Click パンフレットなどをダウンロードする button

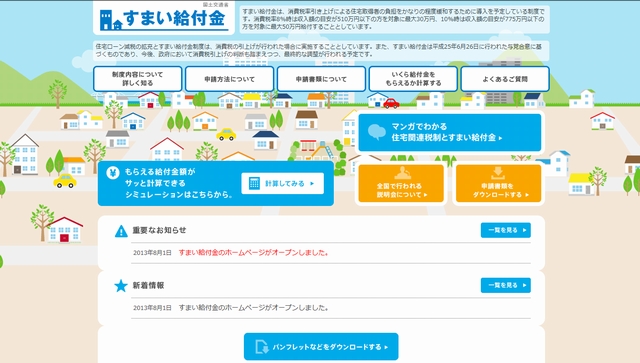[x=321, y=347]
